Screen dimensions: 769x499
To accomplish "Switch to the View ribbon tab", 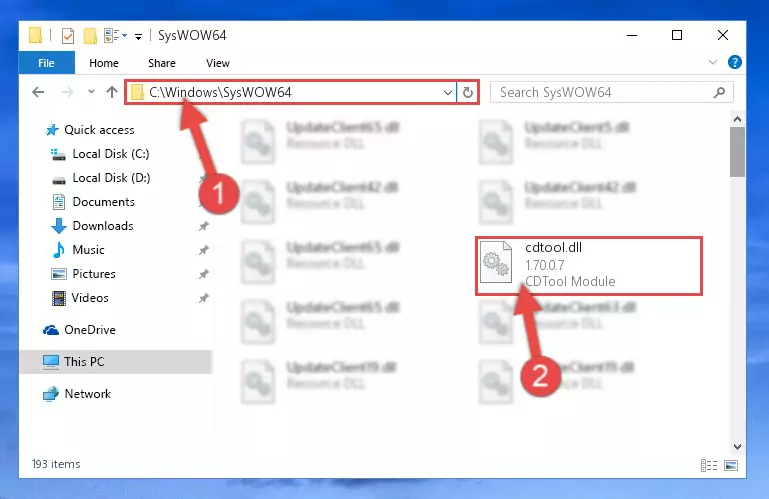I will 218,63.
